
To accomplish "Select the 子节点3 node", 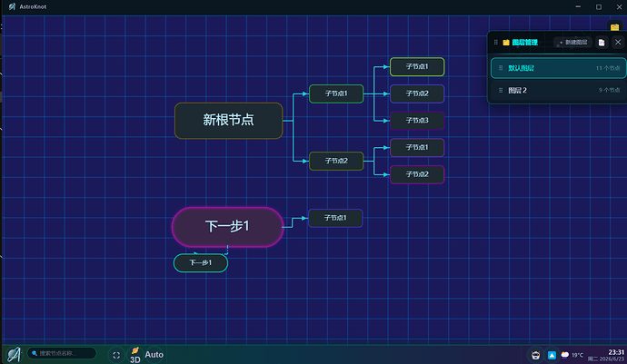I will click(417, 121).
